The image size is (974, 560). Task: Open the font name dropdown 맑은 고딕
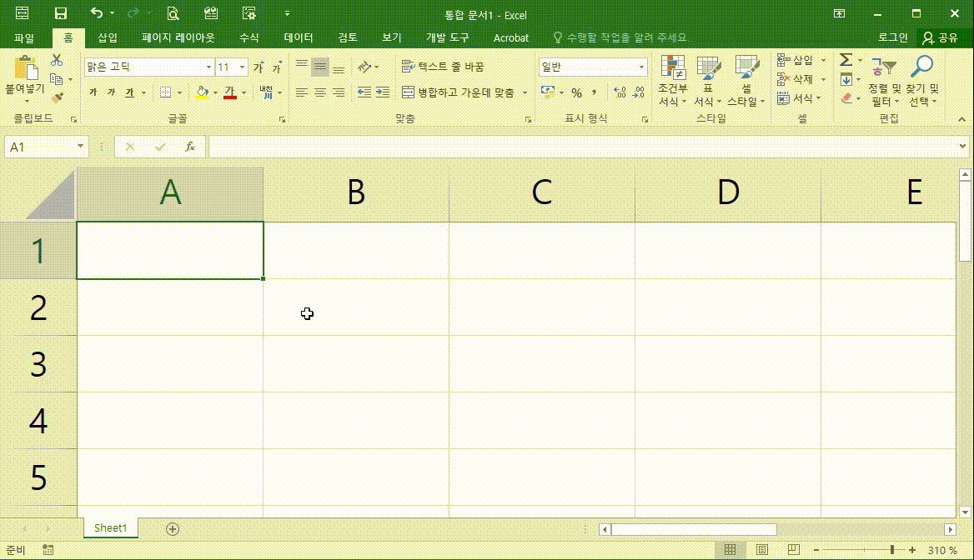click(x=208, y=67)
